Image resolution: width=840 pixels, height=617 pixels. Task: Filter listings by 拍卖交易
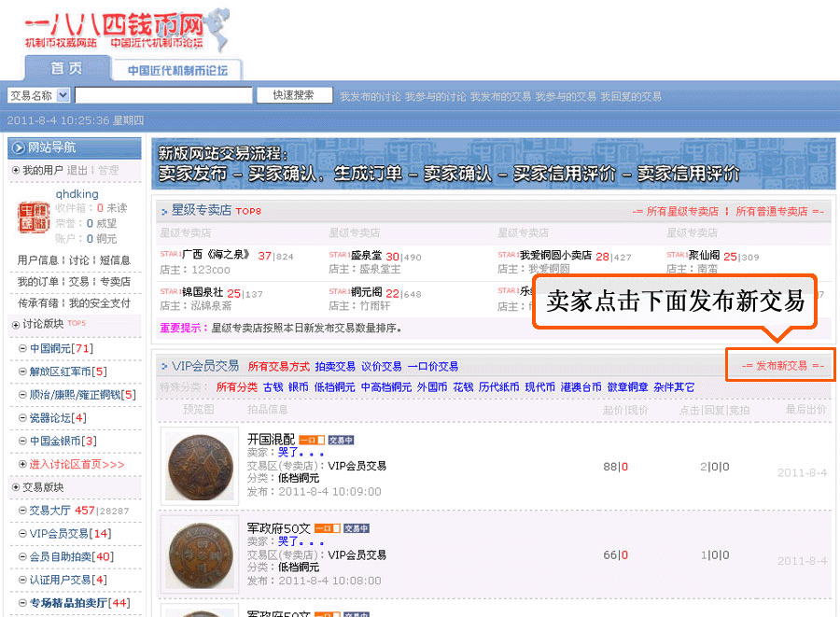pos(334,367)
